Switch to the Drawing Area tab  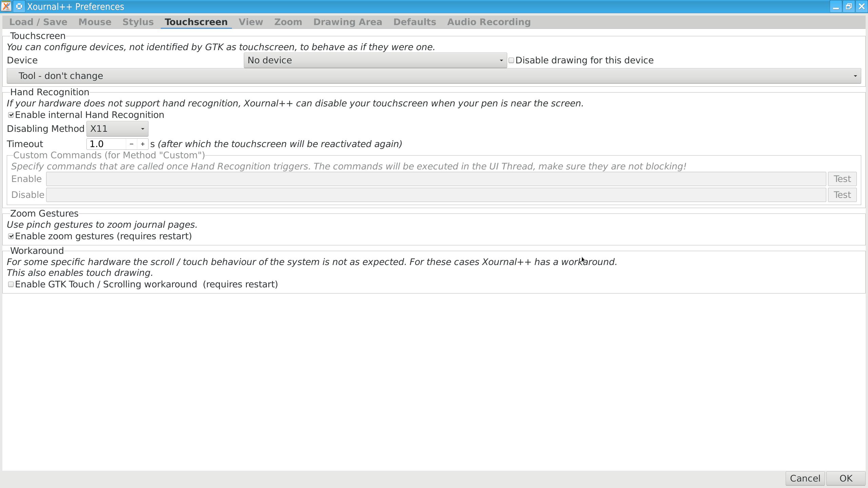[x=348, y=22]
